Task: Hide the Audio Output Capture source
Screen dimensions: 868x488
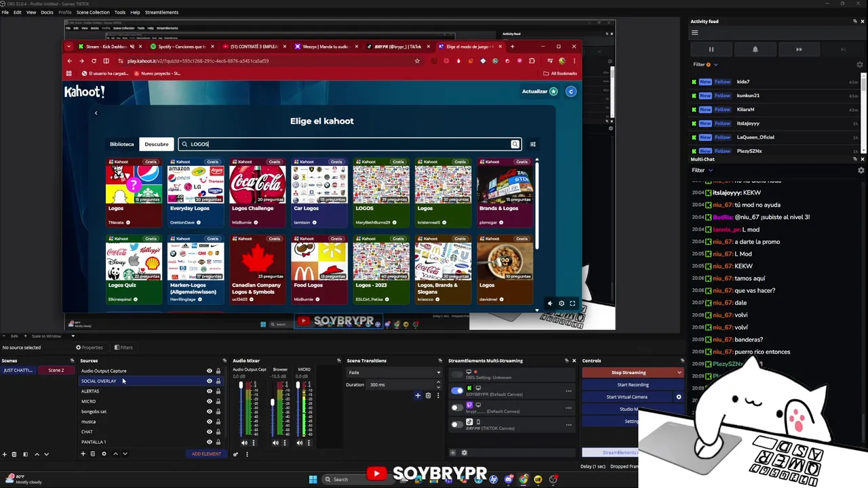Action: pos(209,371)
